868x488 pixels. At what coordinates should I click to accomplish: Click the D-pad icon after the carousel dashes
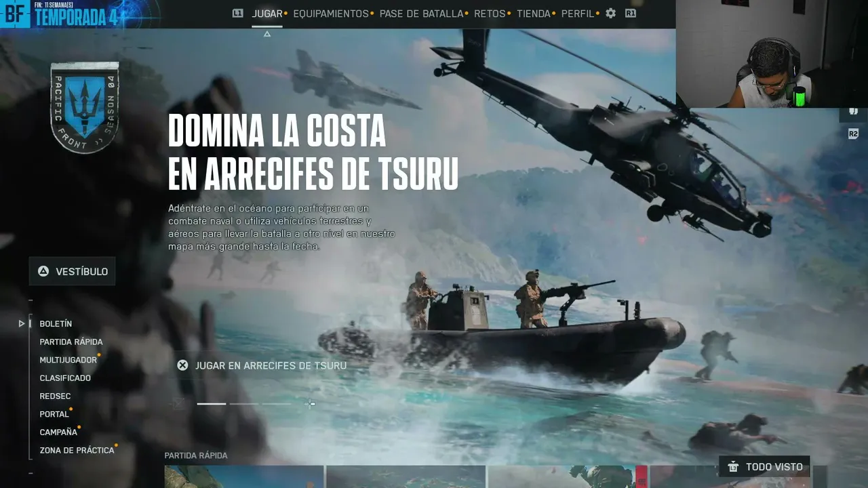(310, 404)
